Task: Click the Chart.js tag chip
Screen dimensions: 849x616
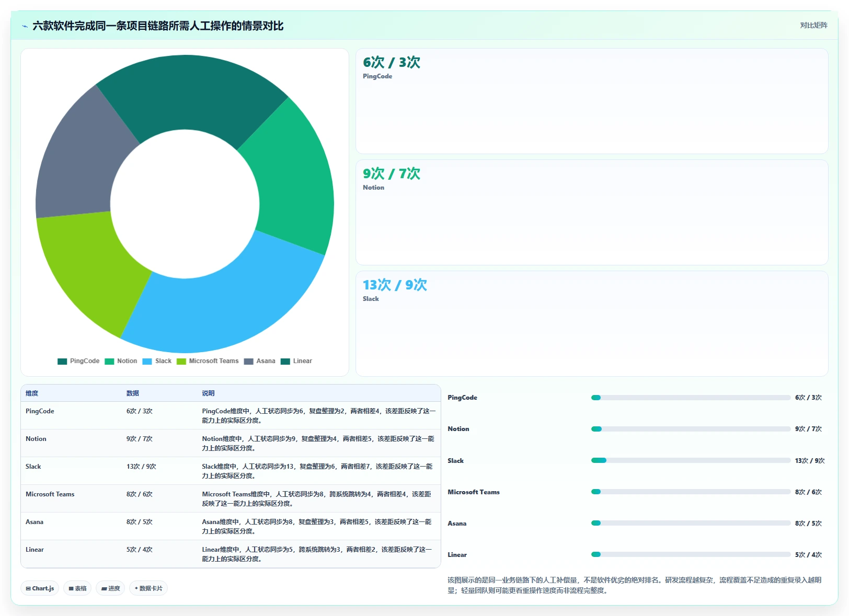Action: click(x=40, y=588)
